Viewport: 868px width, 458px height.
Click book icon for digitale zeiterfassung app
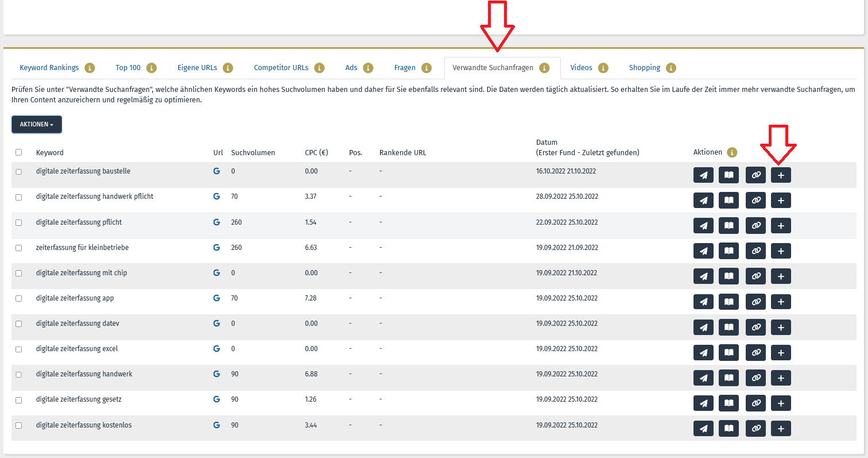728,302
